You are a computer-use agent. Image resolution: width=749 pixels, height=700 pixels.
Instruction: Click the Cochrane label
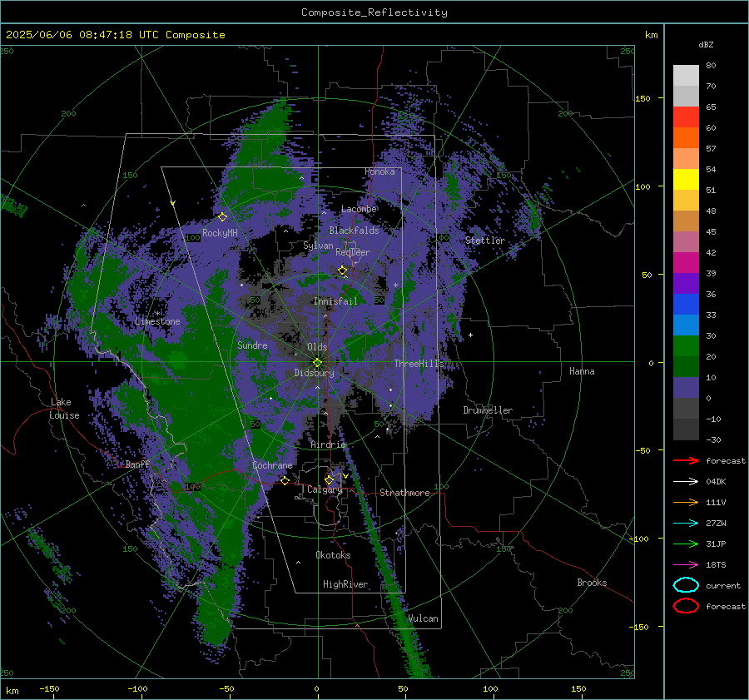pos(272,465)
